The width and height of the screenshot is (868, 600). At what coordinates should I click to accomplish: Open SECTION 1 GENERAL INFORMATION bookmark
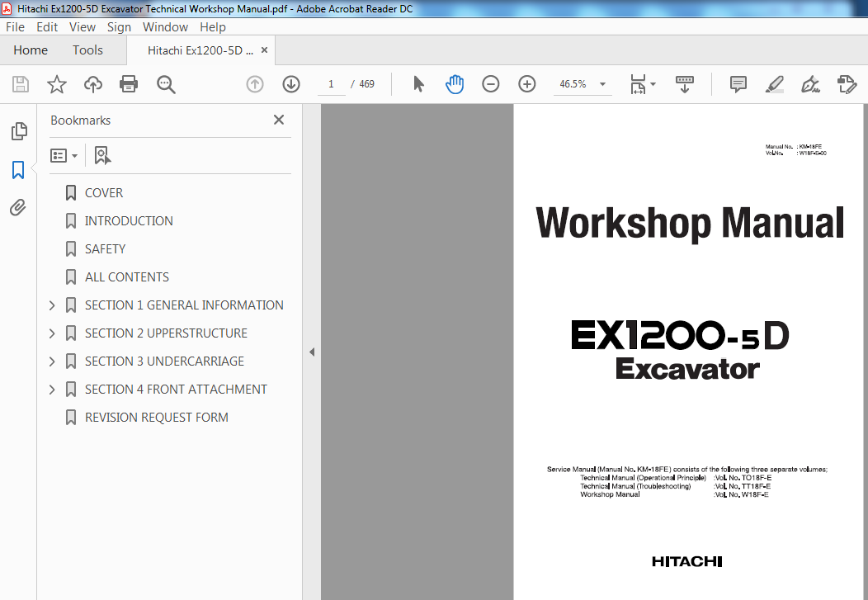[184, 305]
